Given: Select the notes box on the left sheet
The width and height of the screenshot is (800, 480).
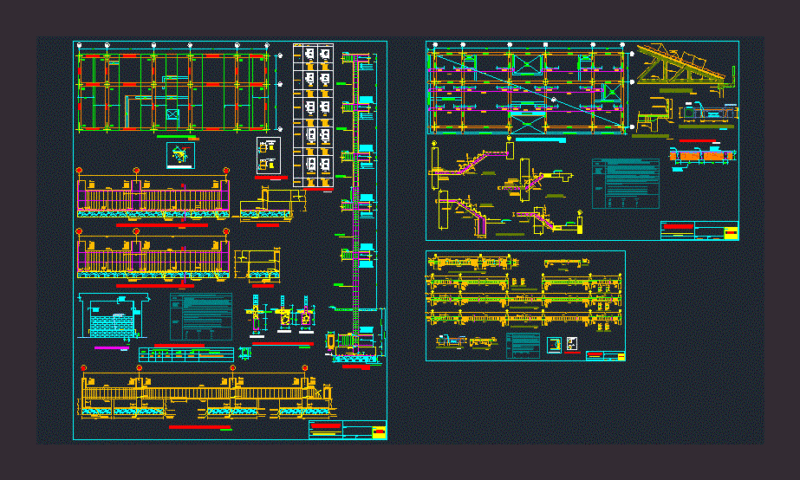Looking at the screenshot, I should point(201,316).
